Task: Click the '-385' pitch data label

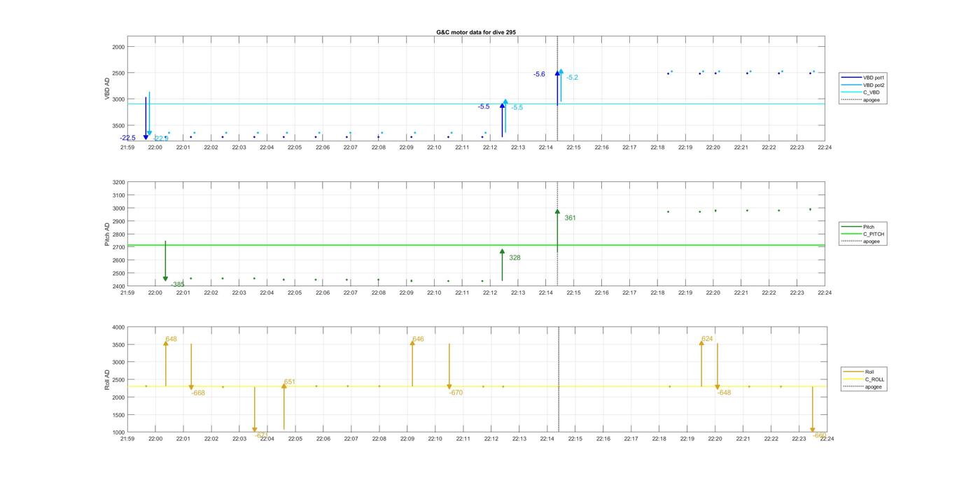Action: point(178,284)
